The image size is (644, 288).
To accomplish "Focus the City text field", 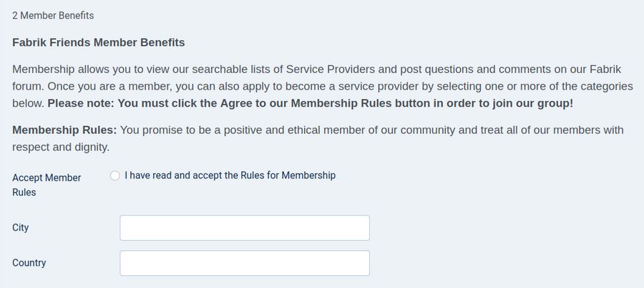I will click(245, 228).
